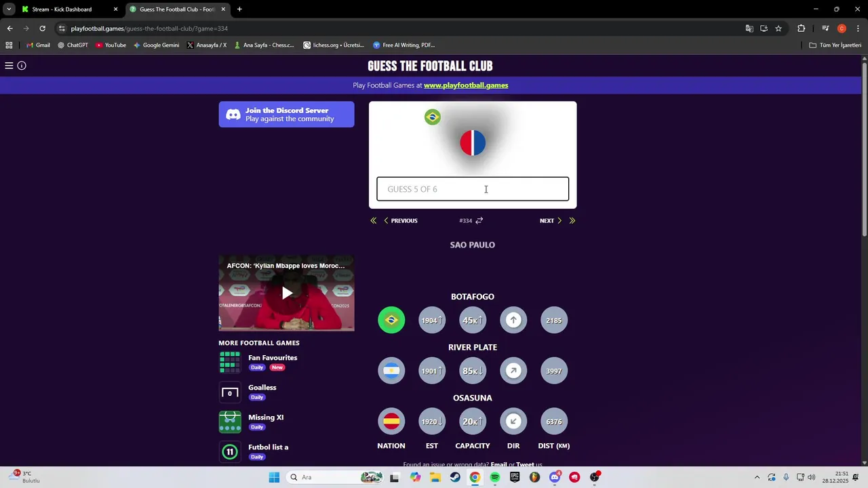The height and width of the screenshot is (488, 868).
Task: Open www.playfootball.games link
Action: click(466, 85)
